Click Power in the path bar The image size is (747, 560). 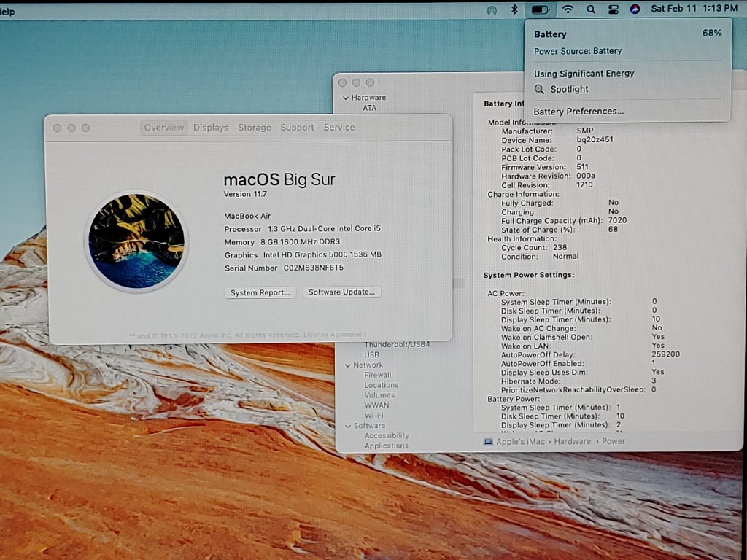pos(613,441)
